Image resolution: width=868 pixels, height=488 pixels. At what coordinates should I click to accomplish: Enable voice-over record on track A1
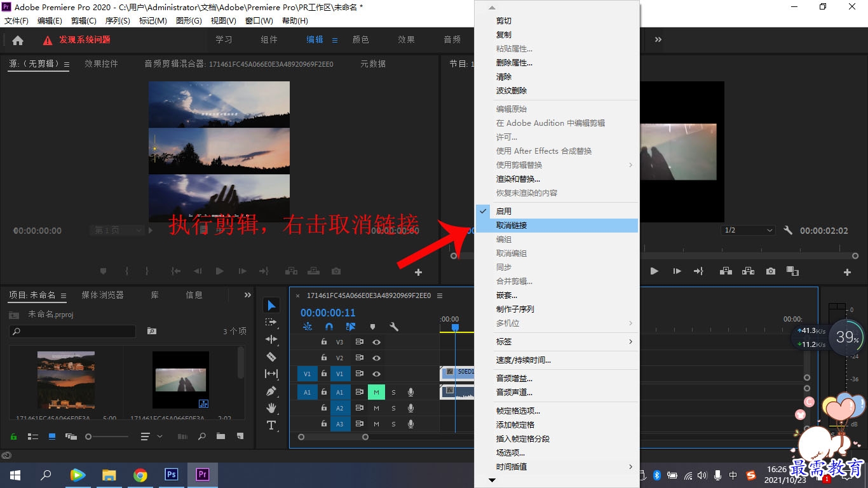[x=410, y=392]
